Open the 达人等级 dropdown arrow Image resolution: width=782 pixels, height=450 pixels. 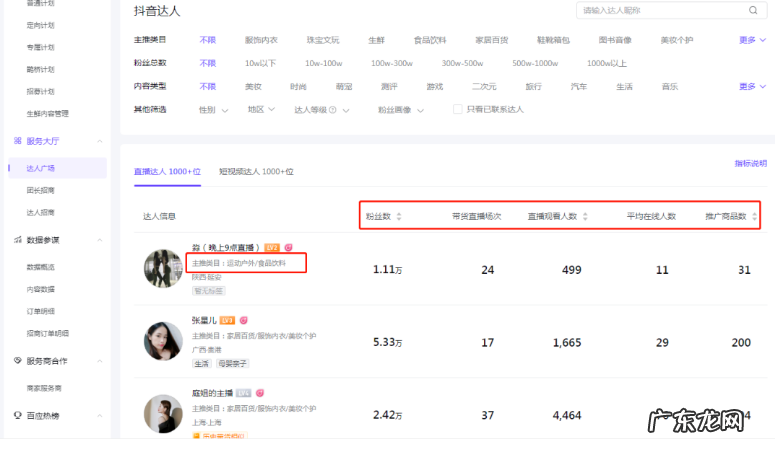pyautogui.click(x=346, y=110)
